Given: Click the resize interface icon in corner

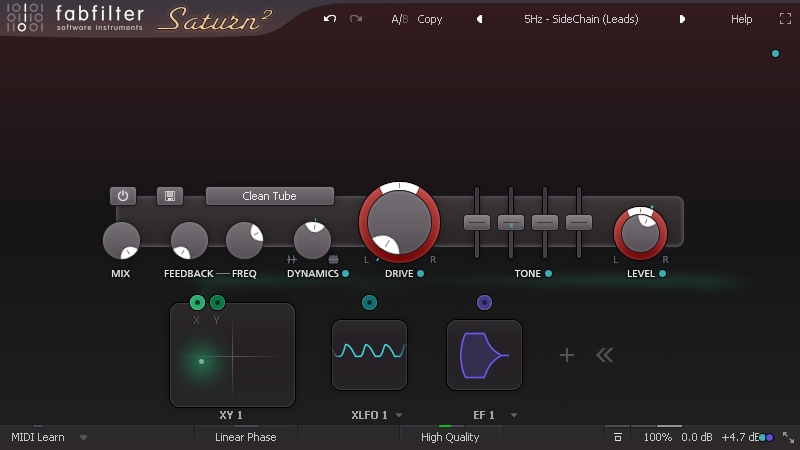Looking at the screenshot, I should (x=788, y=437).
